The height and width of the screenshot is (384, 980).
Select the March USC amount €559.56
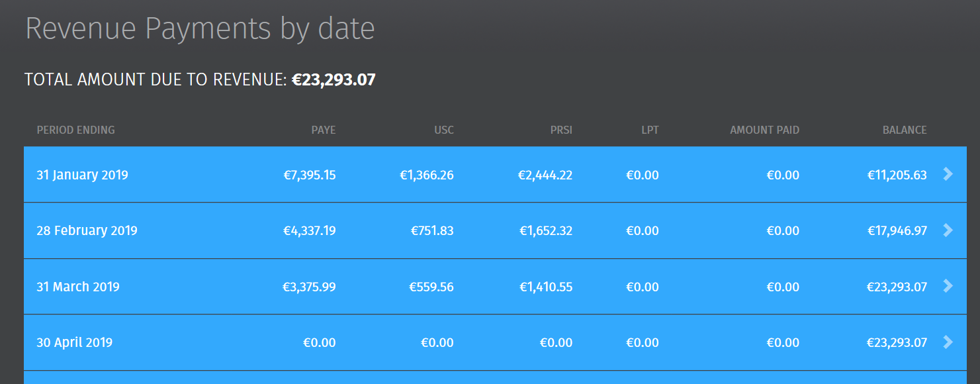coord(431,287)
